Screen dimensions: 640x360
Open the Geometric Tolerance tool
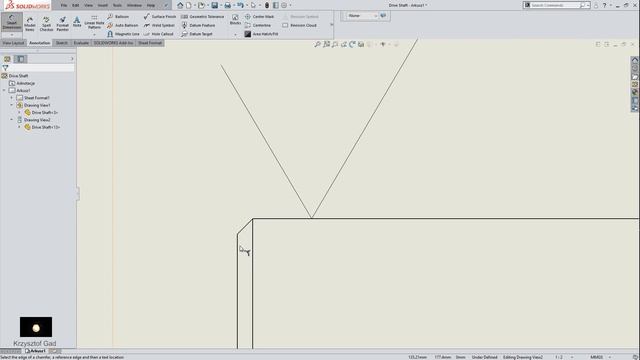[x=202, y=17]
